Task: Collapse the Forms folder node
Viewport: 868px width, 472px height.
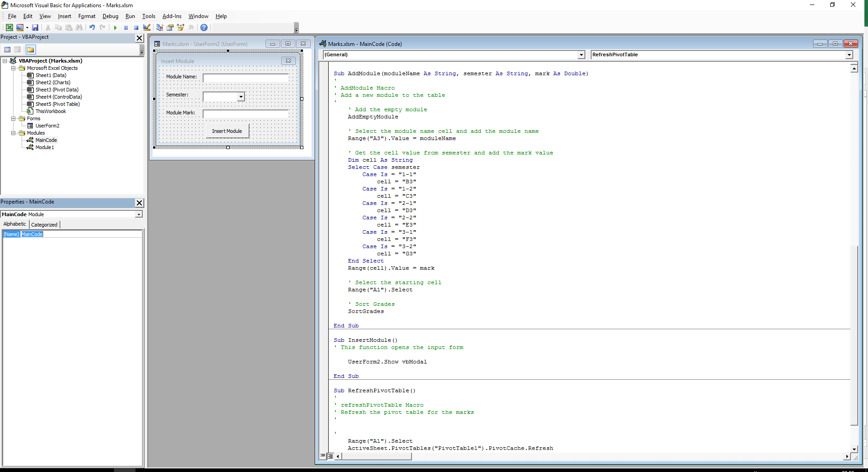Action: point(14,118)
